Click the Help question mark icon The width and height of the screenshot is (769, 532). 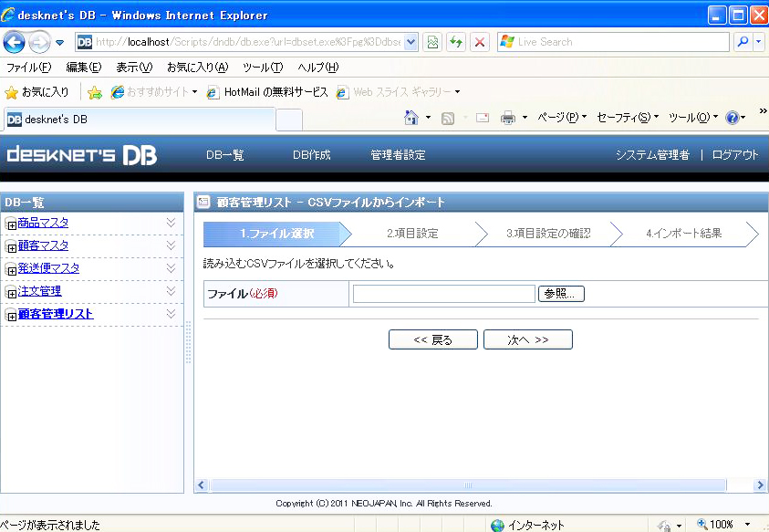[x=732, y=118]
